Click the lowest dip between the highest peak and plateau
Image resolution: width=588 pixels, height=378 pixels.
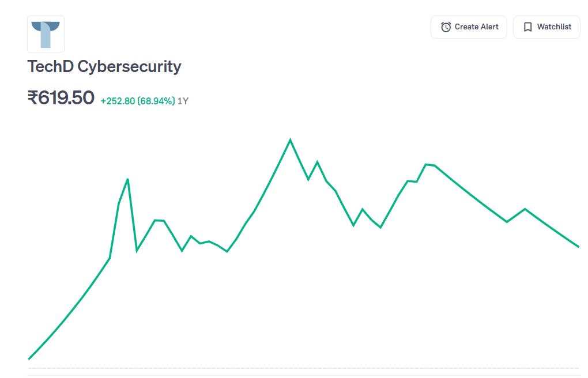[x=380, y=228]
